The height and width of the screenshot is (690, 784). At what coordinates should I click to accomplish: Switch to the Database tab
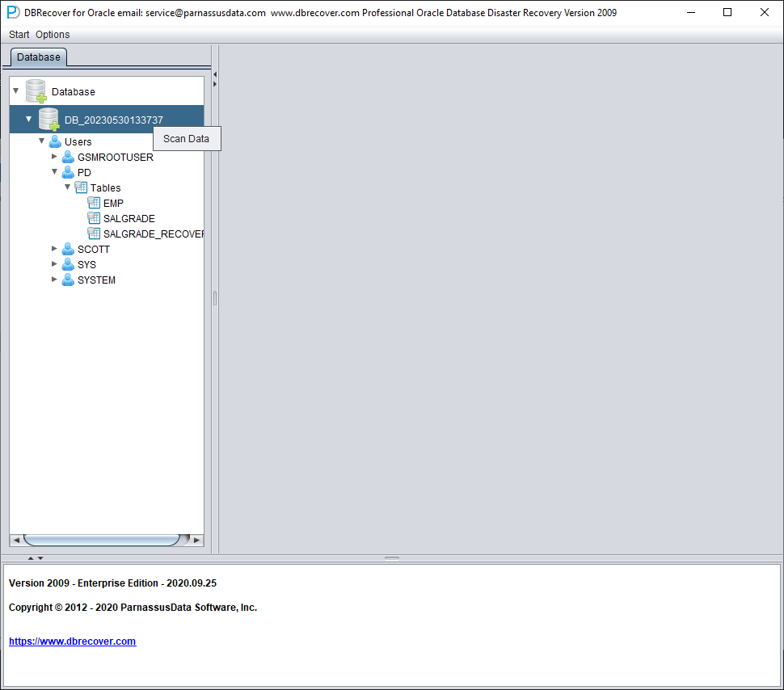[x=39, y=57]
